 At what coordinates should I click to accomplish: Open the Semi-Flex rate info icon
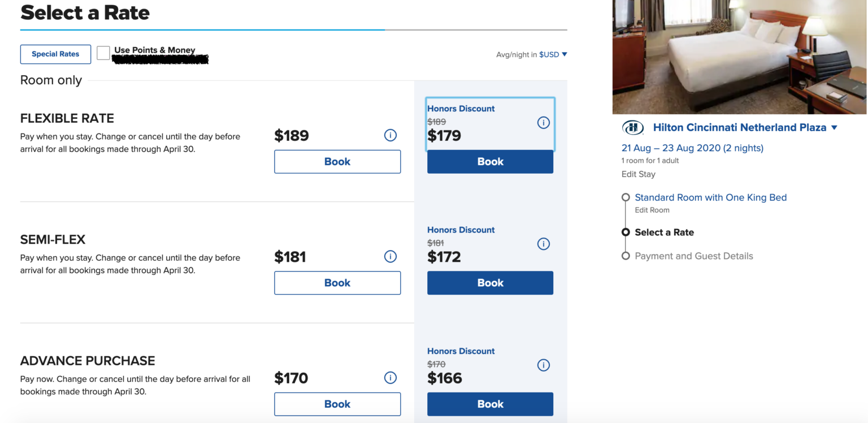pos(390,256)
